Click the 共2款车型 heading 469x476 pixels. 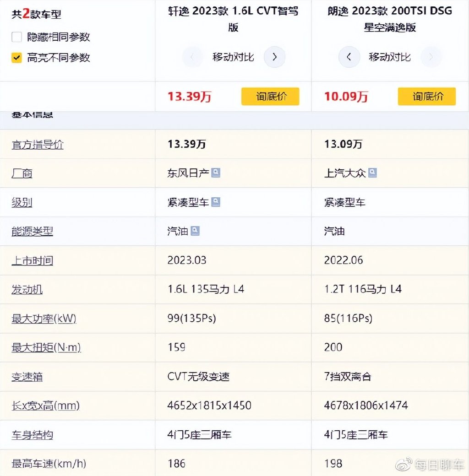37,14
